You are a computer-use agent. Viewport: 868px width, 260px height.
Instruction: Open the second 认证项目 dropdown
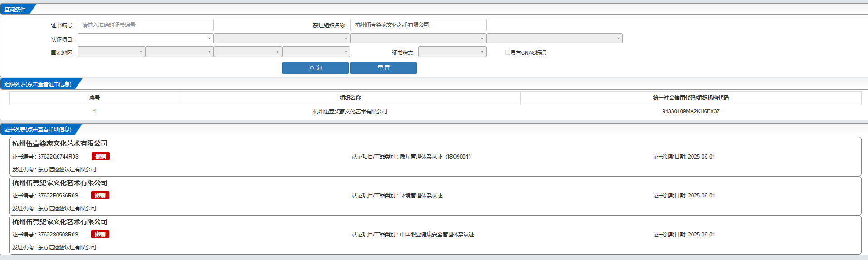pyautogui.click(x=282, y=39)
